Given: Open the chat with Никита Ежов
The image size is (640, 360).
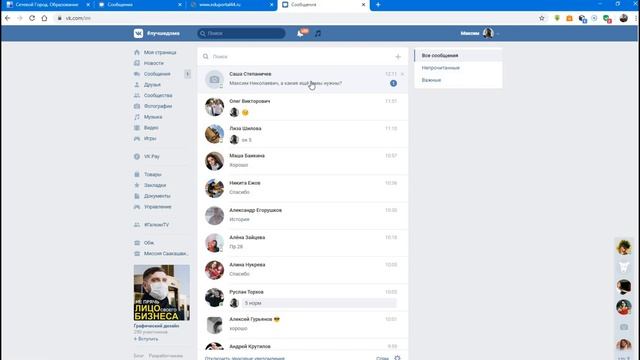Looking at the screenshot, I should click(303, 188).
